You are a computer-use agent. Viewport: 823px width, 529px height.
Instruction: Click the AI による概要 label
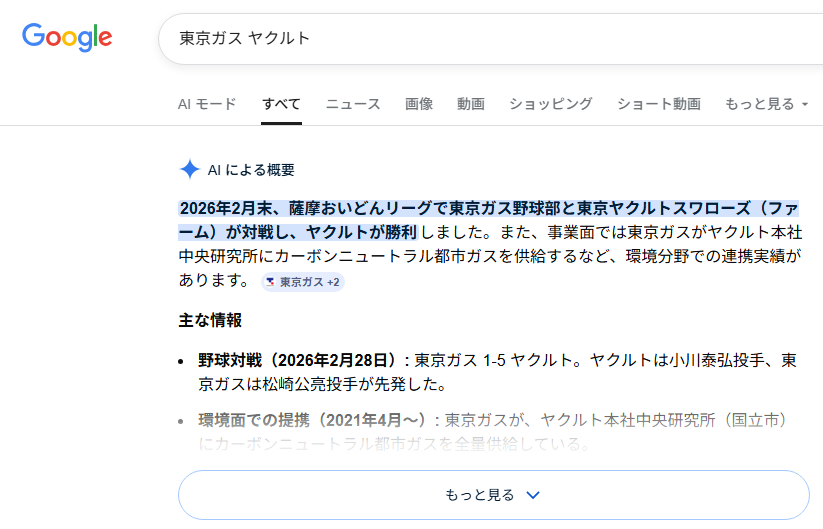tap(251, 170)
